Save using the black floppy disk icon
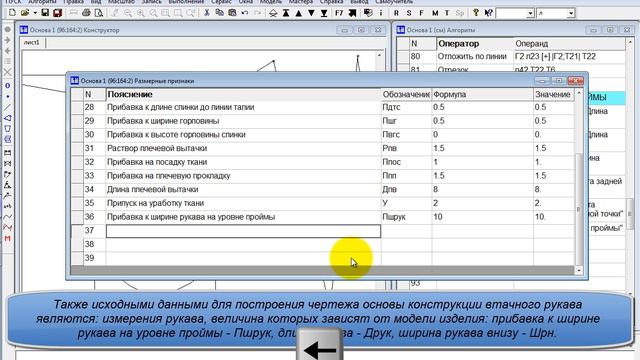Image resolution: width=640 pixels, height=360 pixels. (x=45, y=13)
